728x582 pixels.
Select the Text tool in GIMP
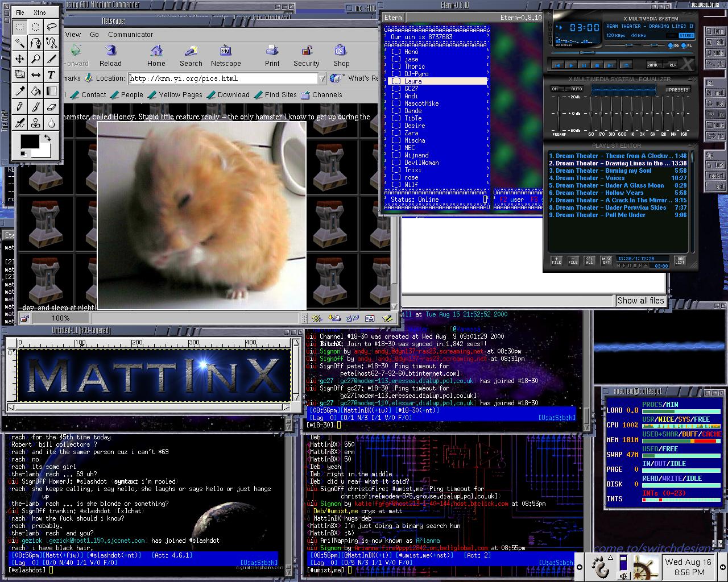click(52, 74)
